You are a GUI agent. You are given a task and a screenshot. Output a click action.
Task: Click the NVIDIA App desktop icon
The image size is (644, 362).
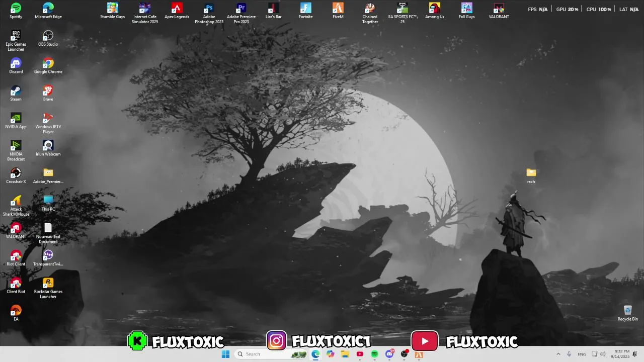tap(16, 121)
